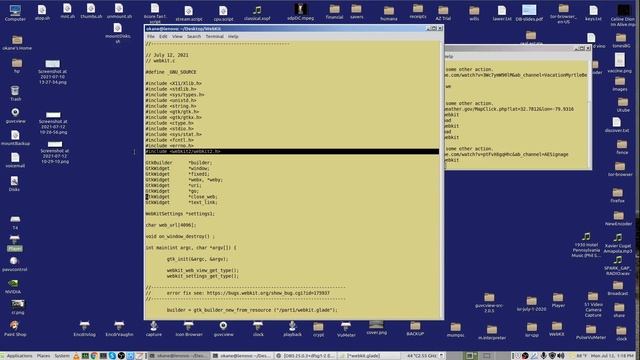
Task: Open the SPARK_GAP_RADIO.wav audio file
Action: [618, 265]
